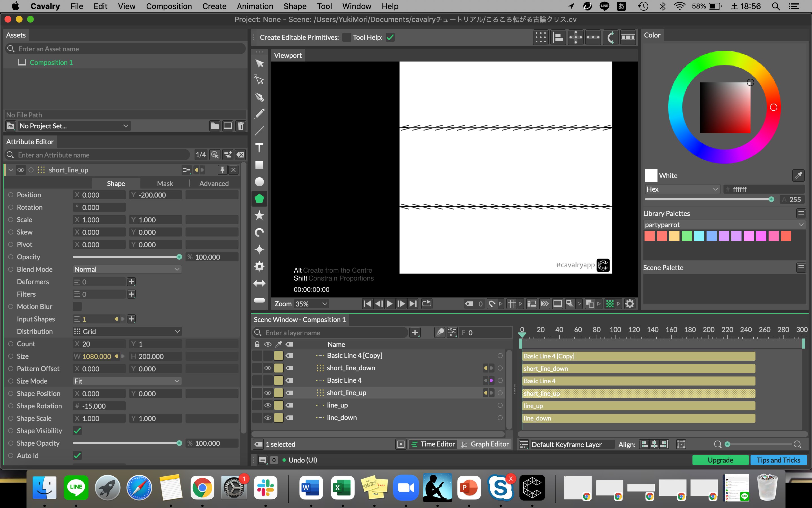The image size is (812, 508).
Task: Click the Upgrade button
Action: pos(720,460)
